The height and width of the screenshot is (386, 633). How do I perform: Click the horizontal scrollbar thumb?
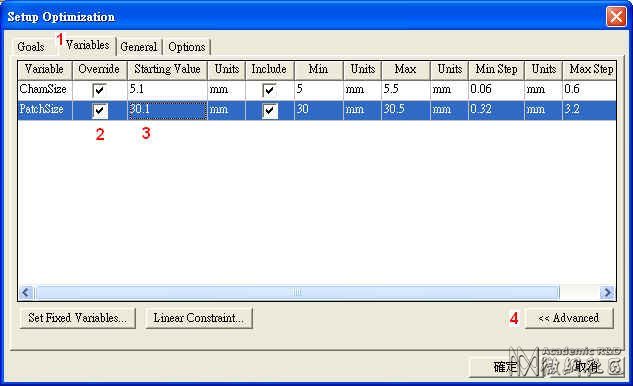pyautogui.click(x=297, y=292)
